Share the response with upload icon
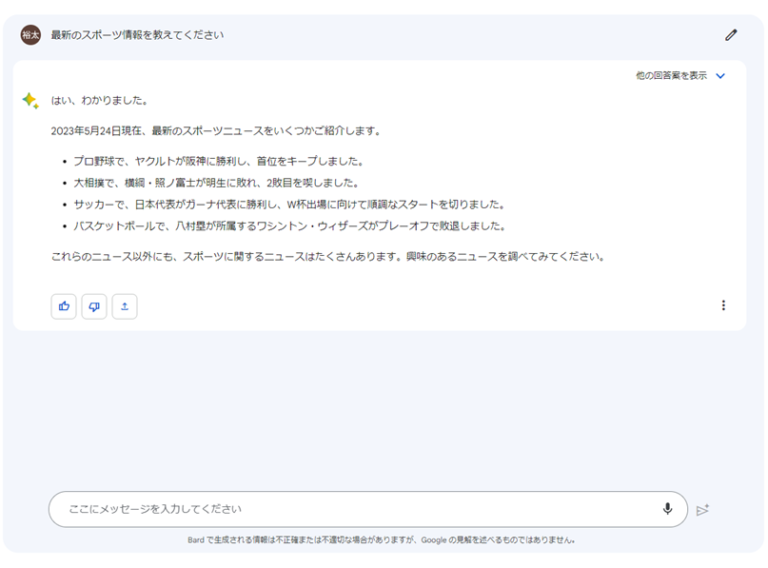 pos(124,307)
